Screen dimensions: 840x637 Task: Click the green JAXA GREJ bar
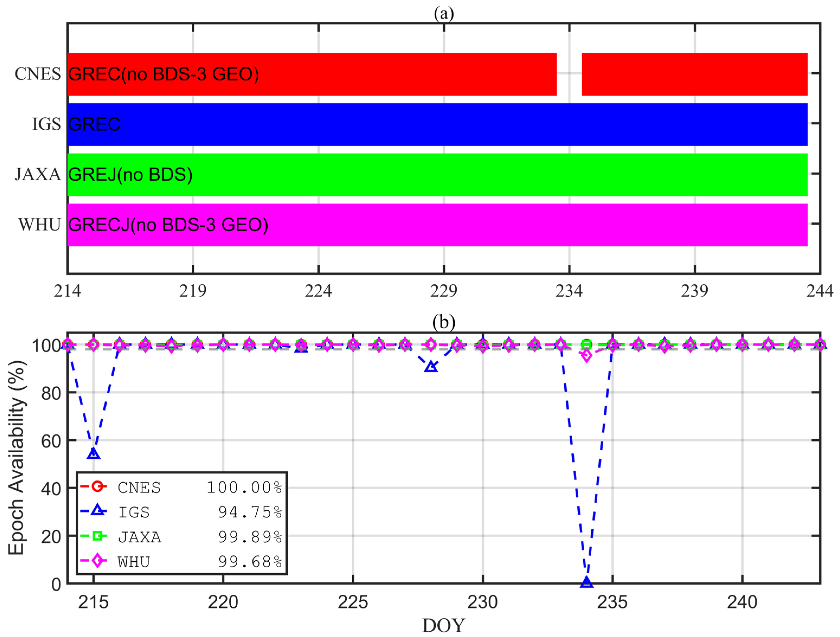(437, 175)
